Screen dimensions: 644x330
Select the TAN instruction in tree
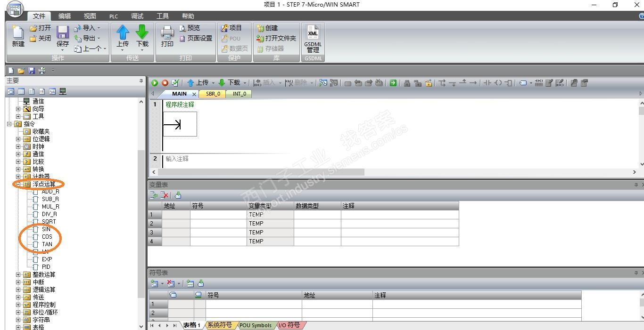click(47, 244)
